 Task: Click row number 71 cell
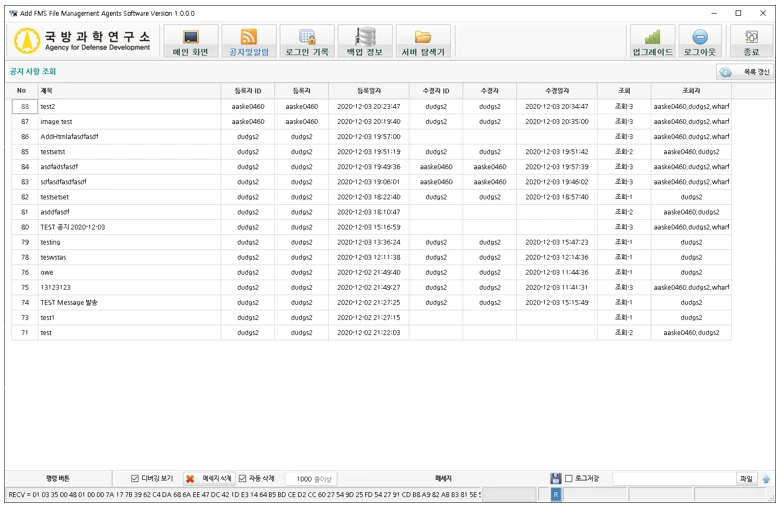(x=25, y=333)
